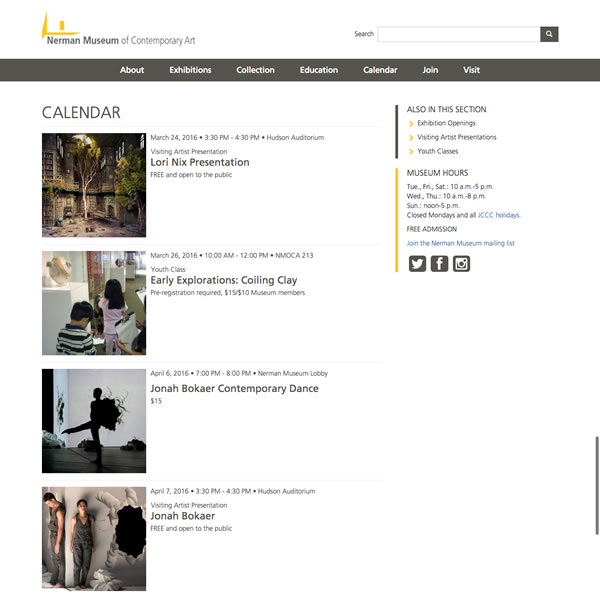Open the About menu
This screenshot has height=609, width=600.
coord(132,70)
